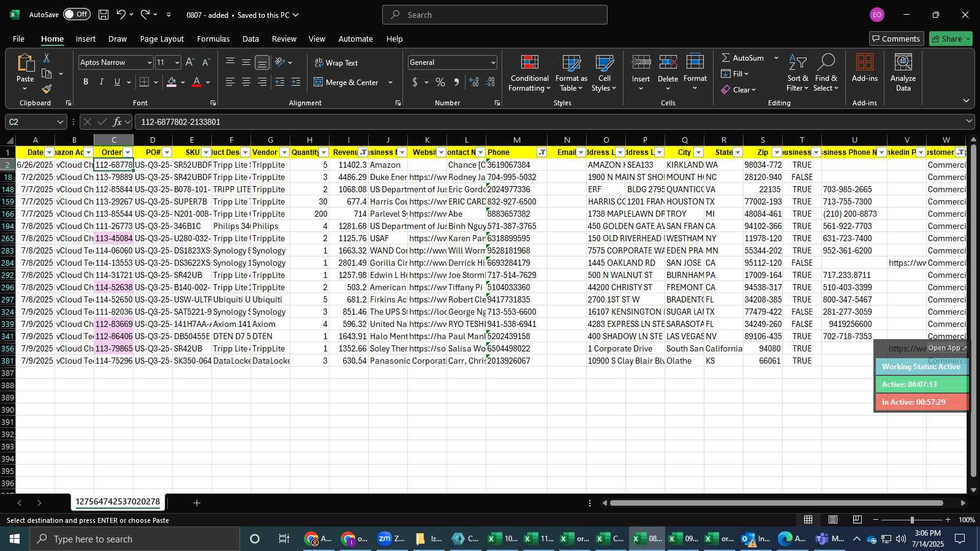
Task: Open the number format General dropdown
Action: [493, 62]
